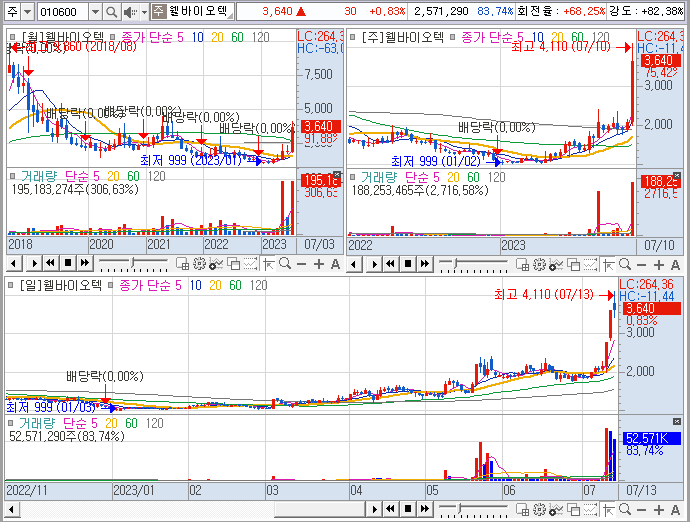The height and width of the screenshot is (522, 690).
Task: Close the monthly volume panel with x
Action: click(337, 174)
